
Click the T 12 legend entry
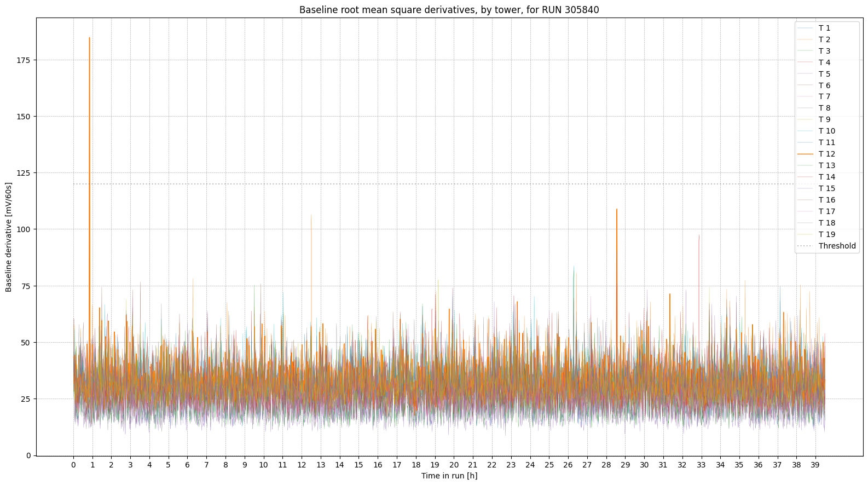tap(826, 154)
